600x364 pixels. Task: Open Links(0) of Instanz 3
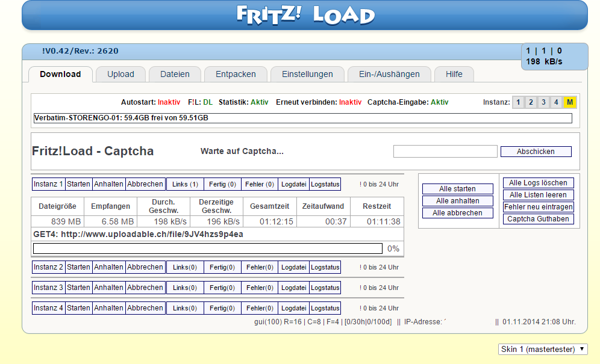click(x=185, y=288)
